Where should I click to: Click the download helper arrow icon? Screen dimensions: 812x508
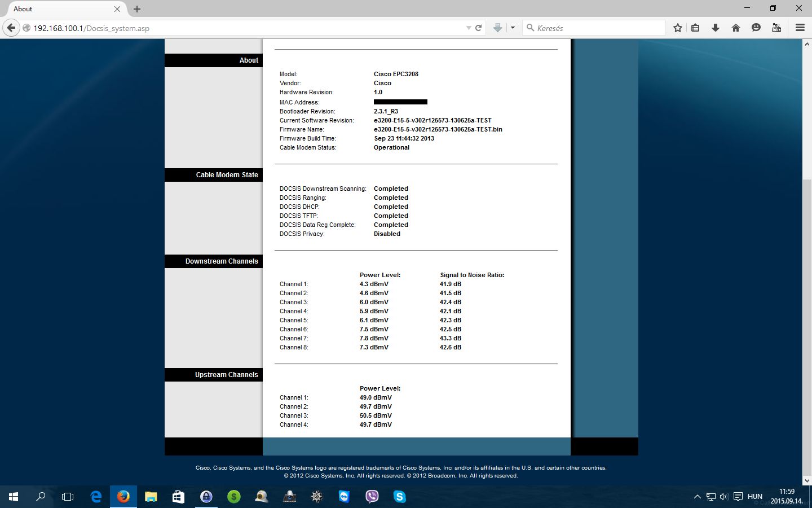coord(497,28)
